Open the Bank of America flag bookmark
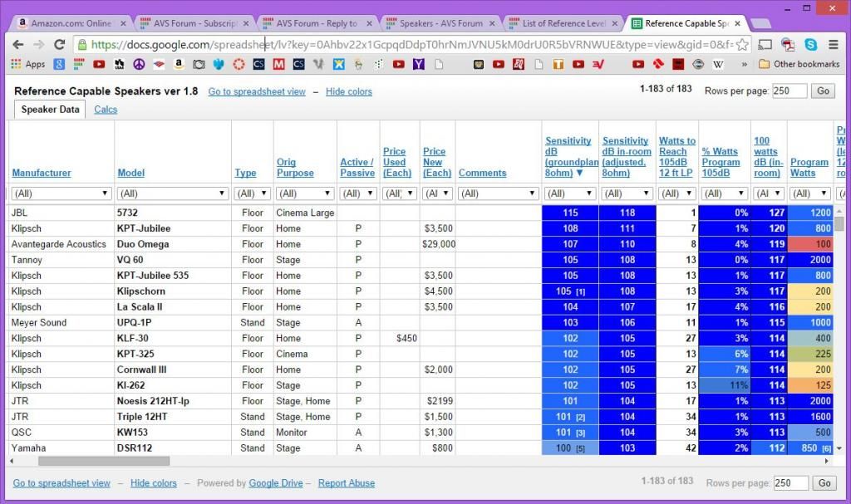This screenshot has height=504, width=851. tap(159, 64)
